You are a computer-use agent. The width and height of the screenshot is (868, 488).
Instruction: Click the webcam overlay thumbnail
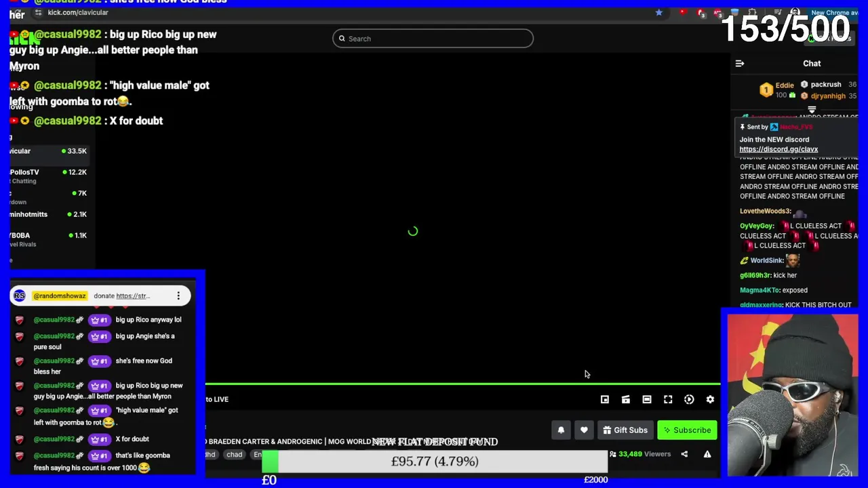tap(791, 396)
